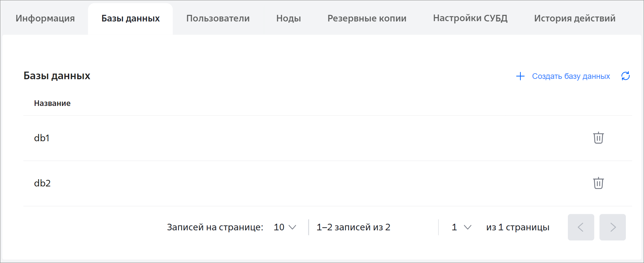Click the active Базы данных tab
The image size is (644, 263).
pos(131,18)
